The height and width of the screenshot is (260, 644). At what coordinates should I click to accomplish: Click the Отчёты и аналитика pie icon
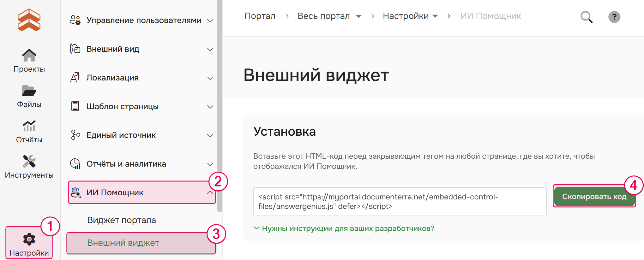point(75,164)
